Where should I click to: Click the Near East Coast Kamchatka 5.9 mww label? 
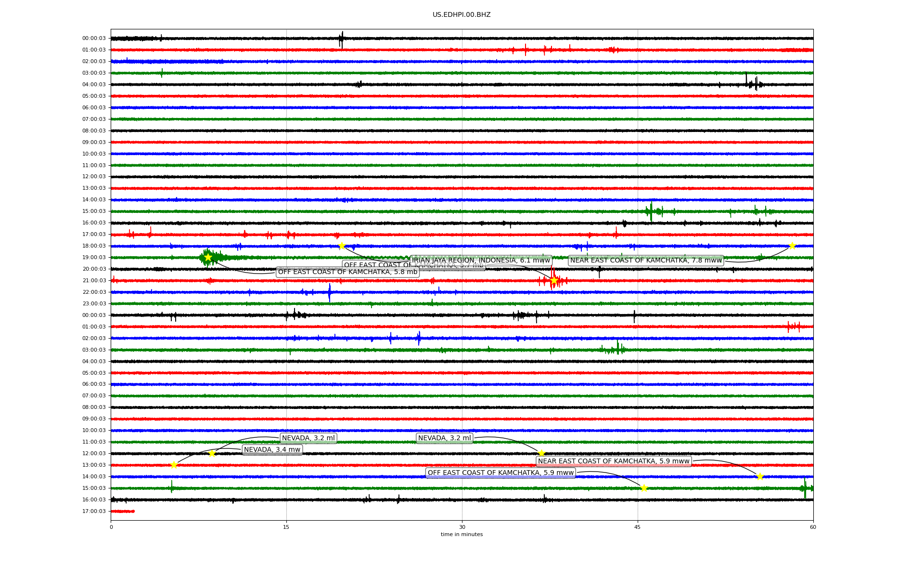click(x=614, y=461)
